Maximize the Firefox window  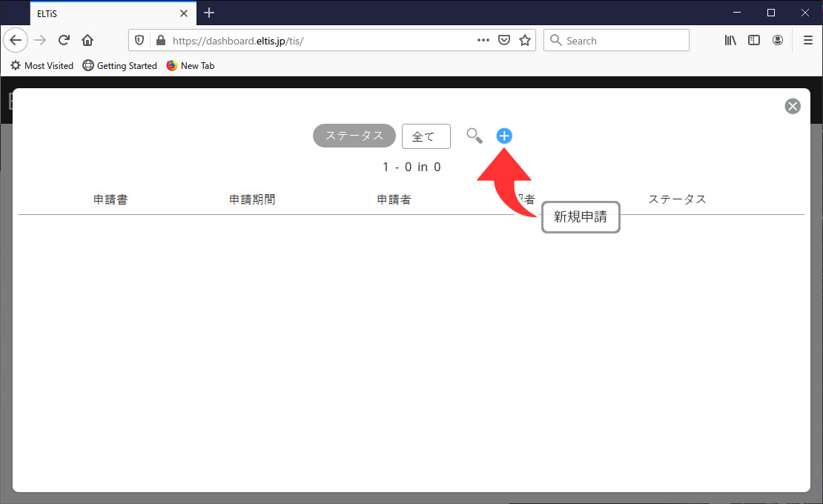pyautogui.click(x=771, y=13)
